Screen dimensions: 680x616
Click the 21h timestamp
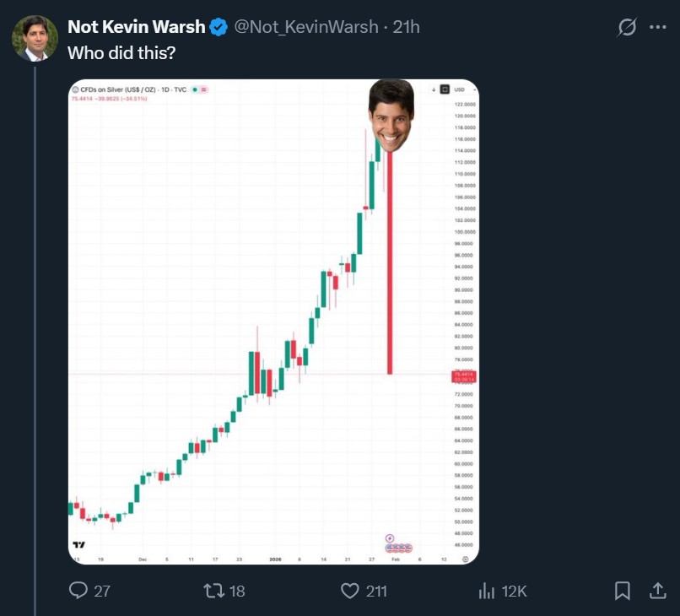[x=407, y=27]
